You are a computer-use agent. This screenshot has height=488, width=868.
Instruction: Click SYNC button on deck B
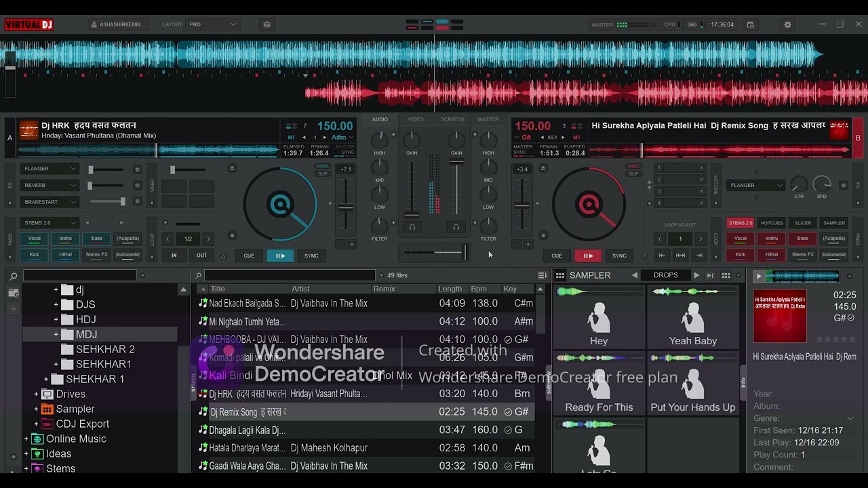[619, 256]
